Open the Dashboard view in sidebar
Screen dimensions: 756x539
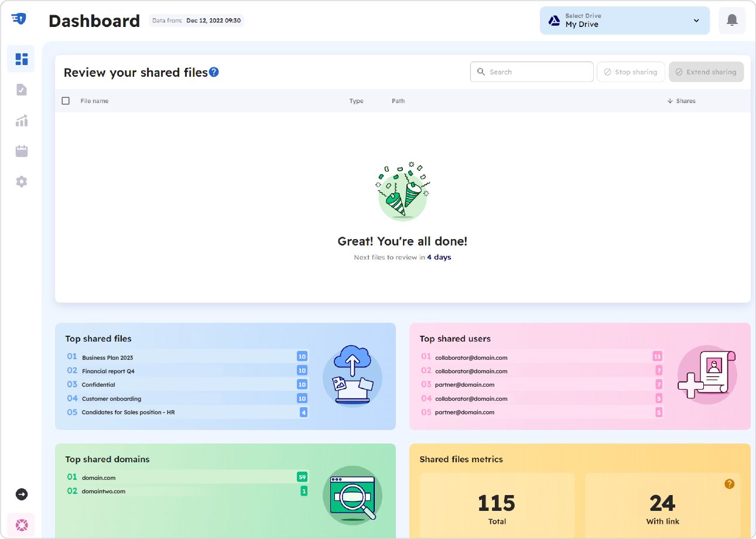(22, 59)
